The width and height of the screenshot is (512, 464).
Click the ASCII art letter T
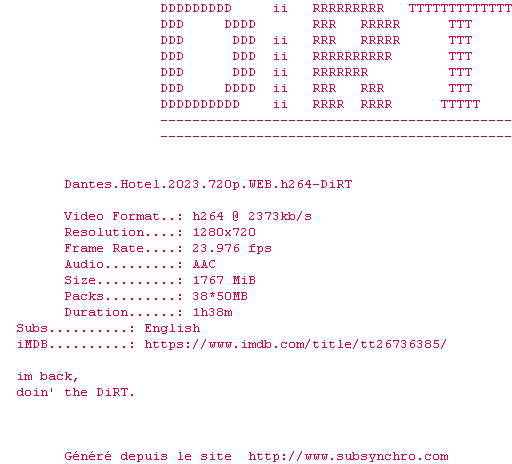pos(460,56)
